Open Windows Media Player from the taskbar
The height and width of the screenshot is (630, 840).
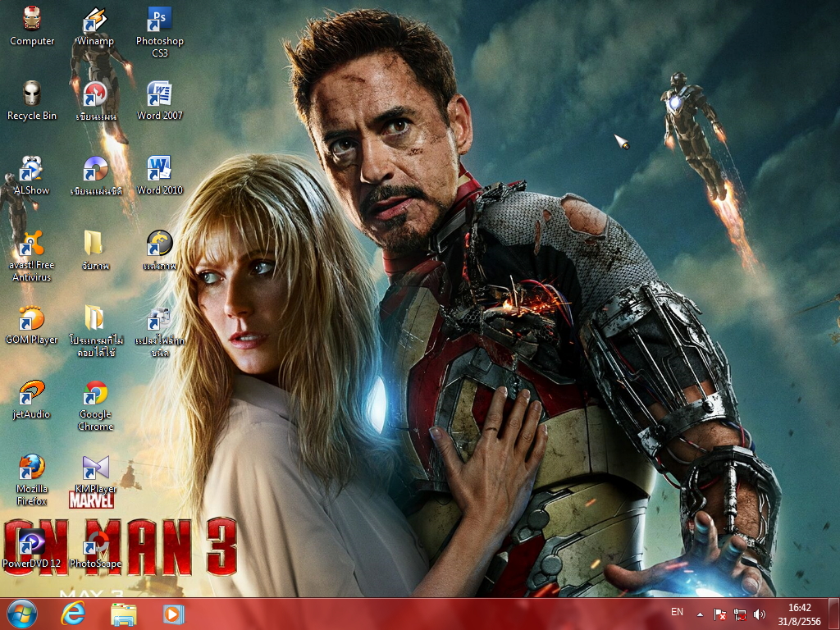click(x=173, y=614)
